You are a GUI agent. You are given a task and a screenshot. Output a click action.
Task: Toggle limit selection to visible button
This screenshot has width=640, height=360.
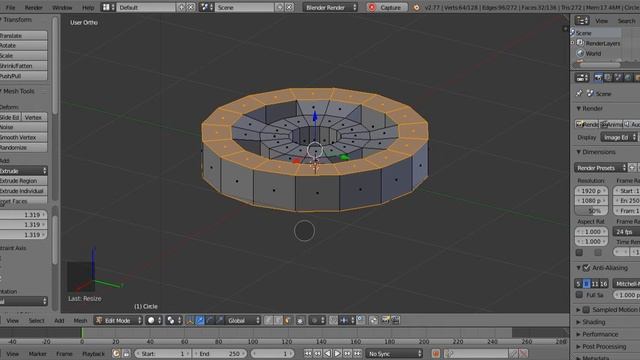300,320
